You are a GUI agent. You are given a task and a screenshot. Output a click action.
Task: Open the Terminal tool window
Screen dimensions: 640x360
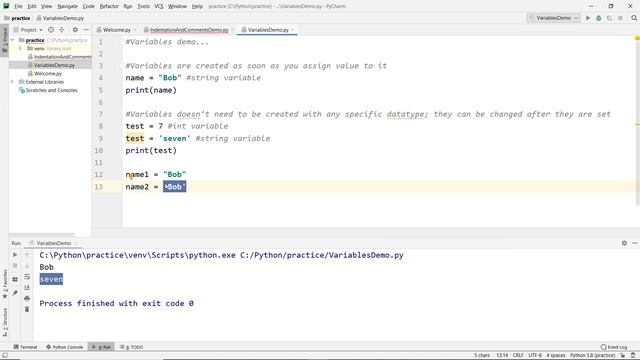pos(25,347)
